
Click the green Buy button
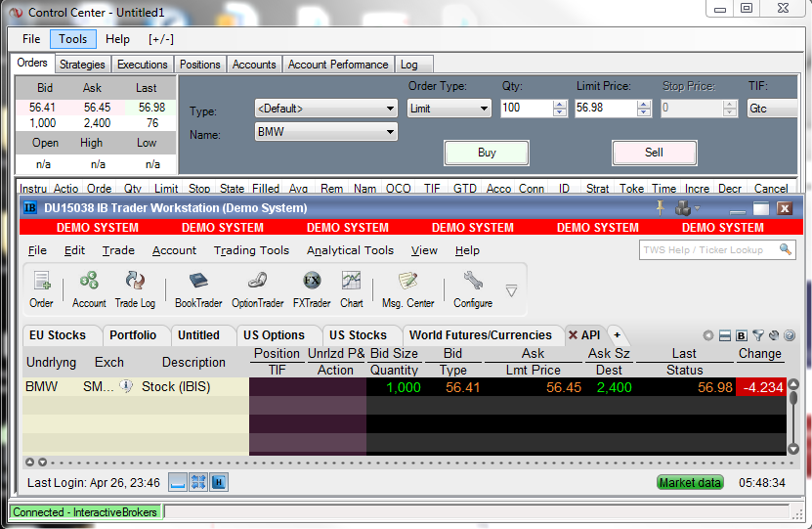[487, 153]
